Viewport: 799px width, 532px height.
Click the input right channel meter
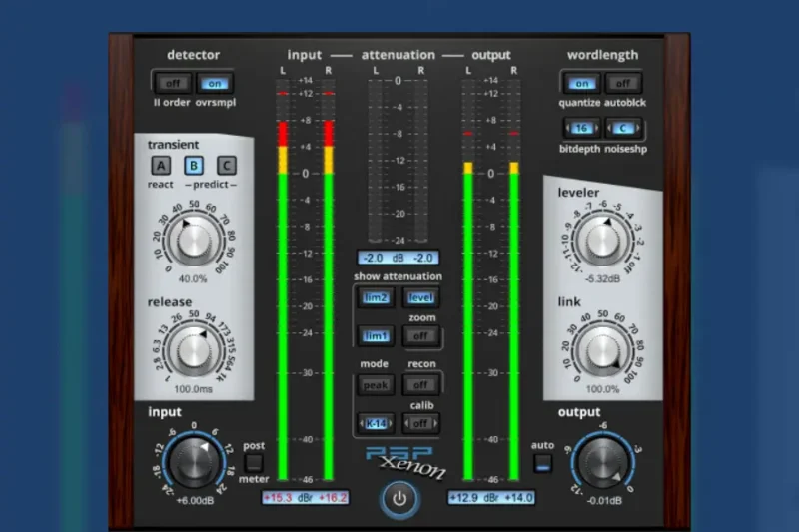coord(329,279)
